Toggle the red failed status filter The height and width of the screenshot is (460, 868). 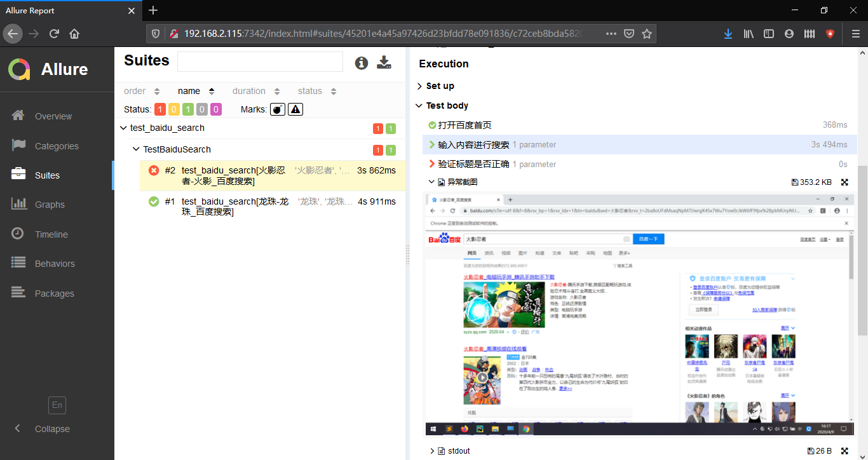click(160, 109)
